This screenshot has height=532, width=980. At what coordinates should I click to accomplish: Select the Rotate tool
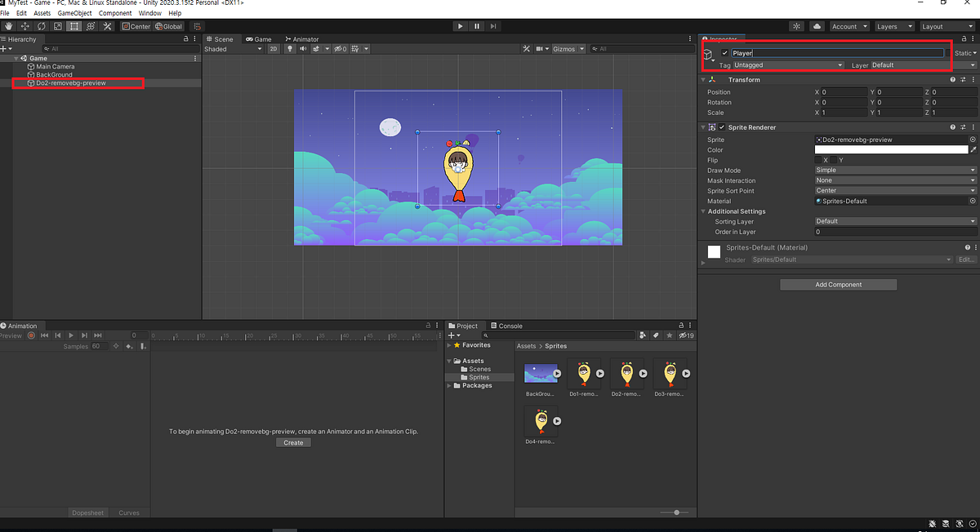pyautogui.click(x=42, y=26)
